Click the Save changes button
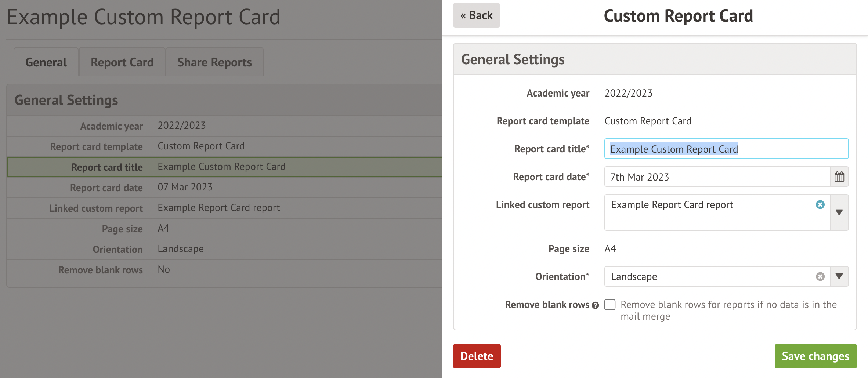868x378 pixels. 815,356
